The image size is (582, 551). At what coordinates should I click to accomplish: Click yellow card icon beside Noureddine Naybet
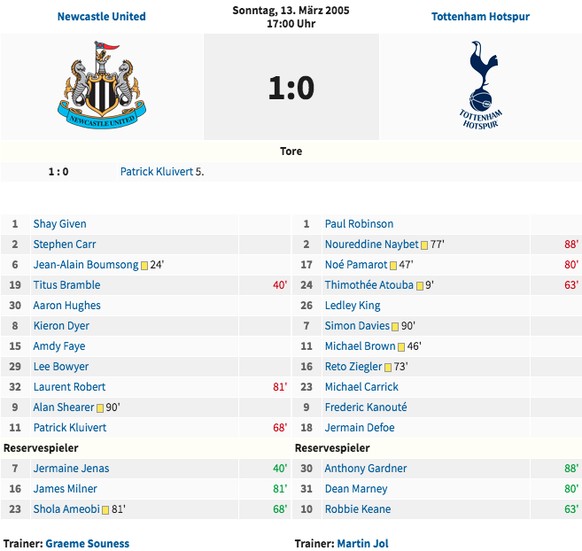(424, 245)
